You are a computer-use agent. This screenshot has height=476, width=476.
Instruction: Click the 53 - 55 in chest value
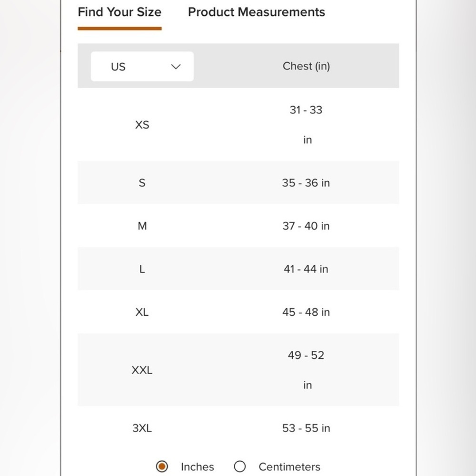click(306, 428)
